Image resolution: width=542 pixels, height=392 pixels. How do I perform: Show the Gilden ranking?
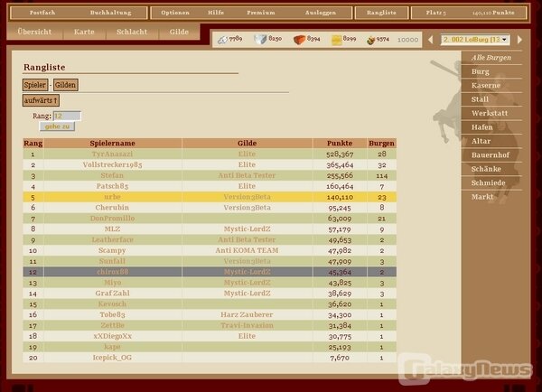tap(65, 85)
